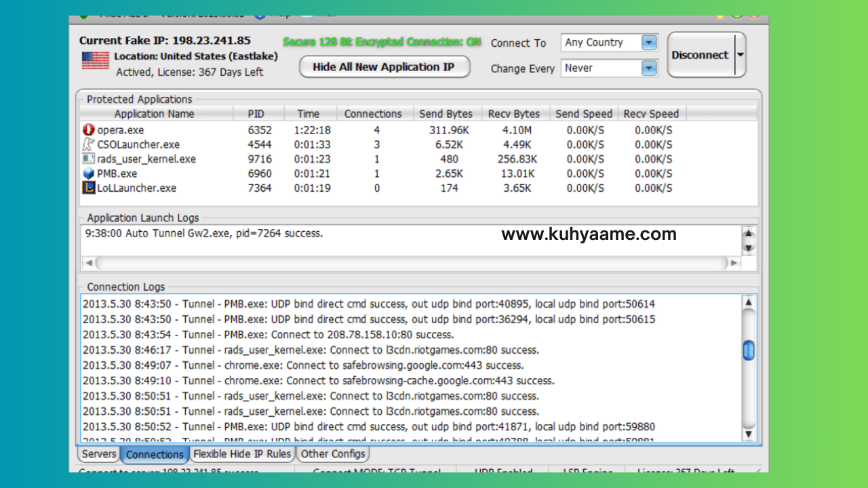Open the Change Every interval dropdown
Viewport: 868px width, 488px height.
[650, 68]
